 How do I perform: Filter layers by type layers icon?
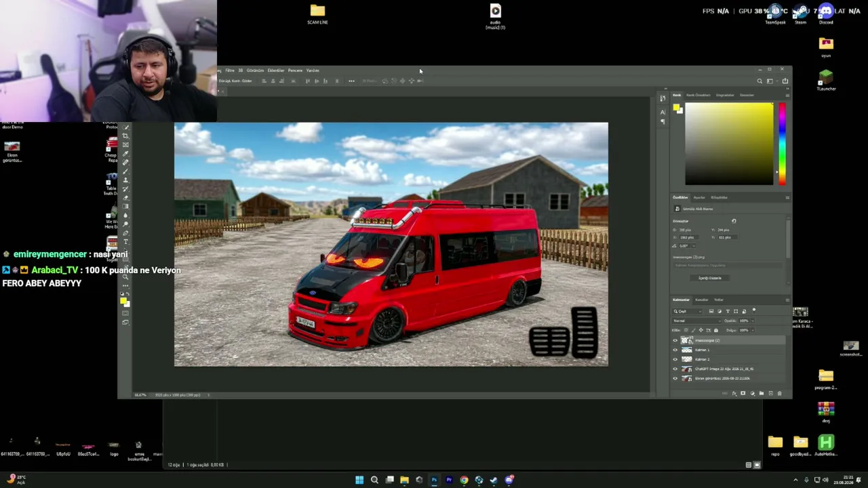(x=728, y=311)
